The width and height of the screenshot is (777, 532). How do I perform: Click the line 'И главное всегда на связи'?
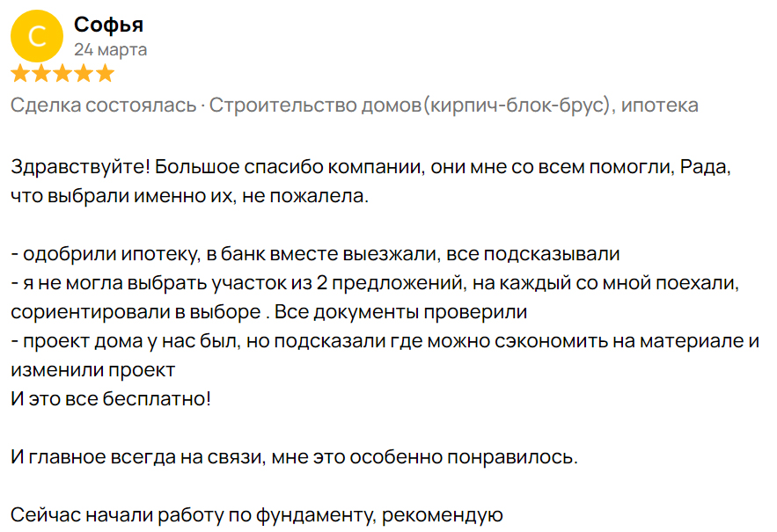(x=295, y=457)
